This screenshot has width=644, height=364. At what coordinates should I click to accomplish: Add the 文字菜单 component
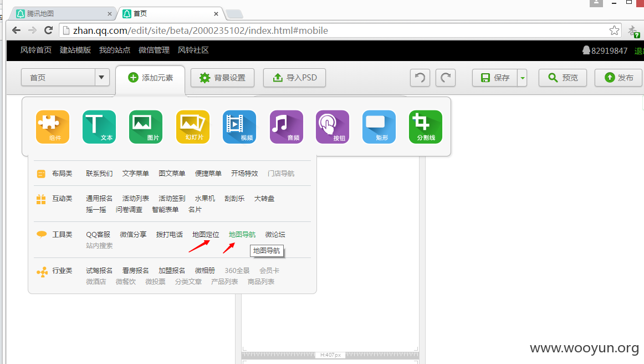(136, 174)
